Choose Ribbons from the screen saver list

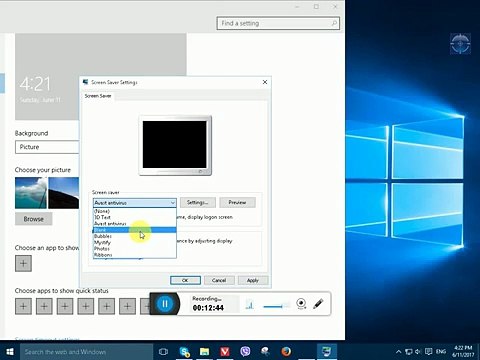(135, 255)
